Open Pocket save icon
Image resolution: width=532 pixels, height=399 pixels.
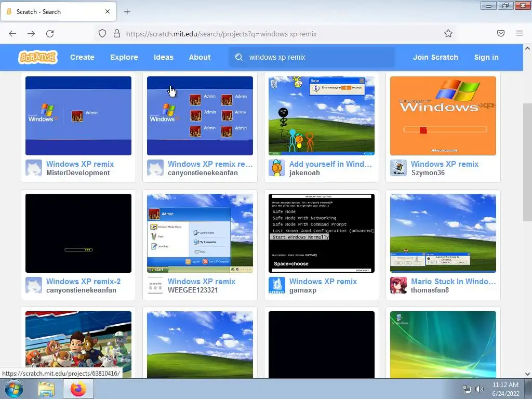[501, 33]
